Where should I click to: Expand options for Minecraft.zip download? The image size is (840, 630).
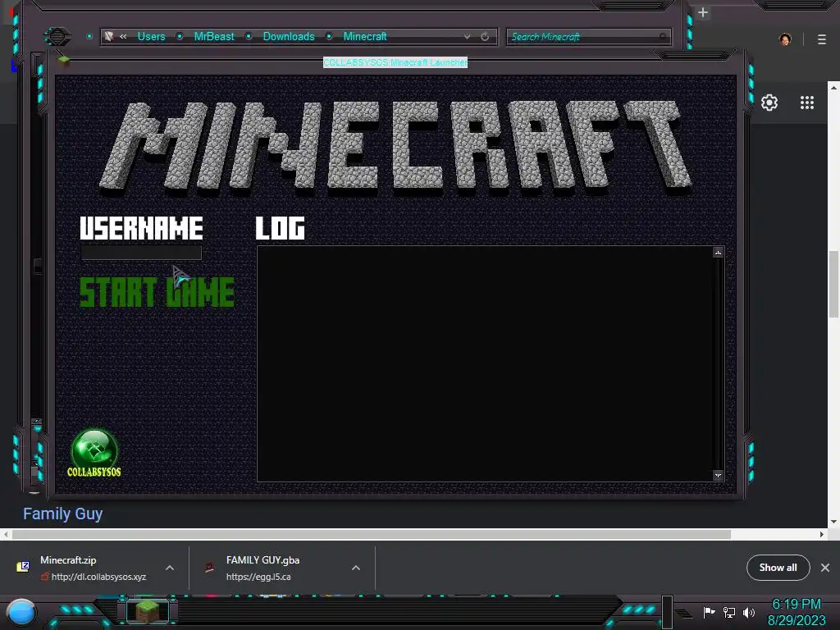pyautogui.click(x=170, y=568)
